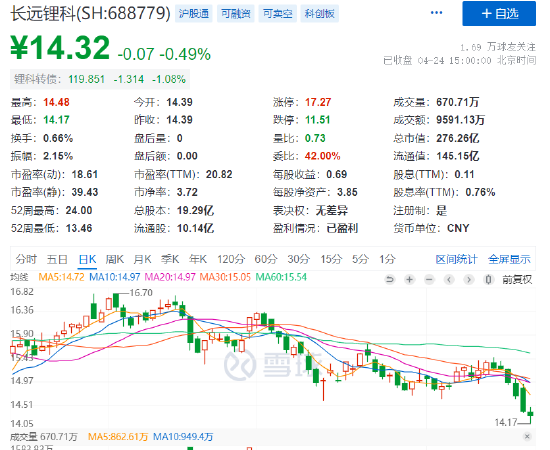Click the 成交量 670.71万 volume panel label
Viewport: 550px width, 450px height.
pyautogui.click(x=44, y=437)
